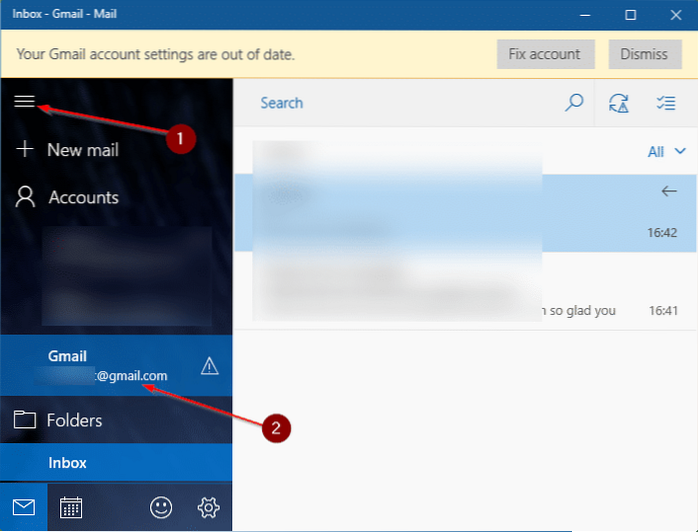This screenshot has width=698, height=532.
Task: Open Settings gear icon
Action: coord(208,508)
